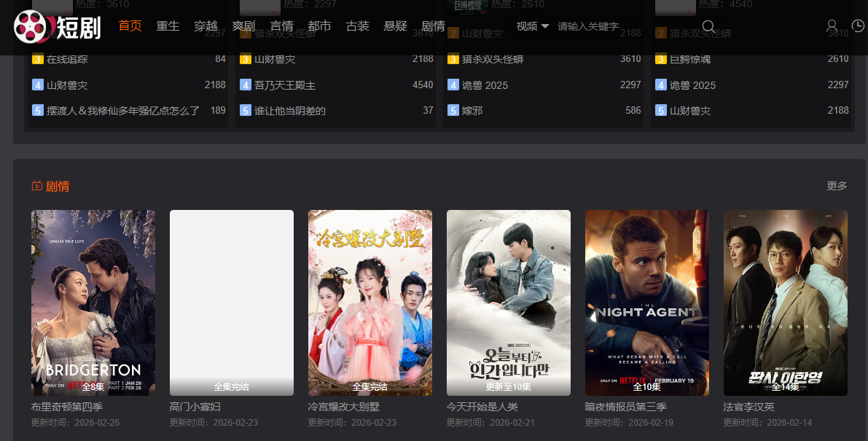Open the user account icon
The height and width of the screenshot is (441, 868).
(x=832, y=26)
